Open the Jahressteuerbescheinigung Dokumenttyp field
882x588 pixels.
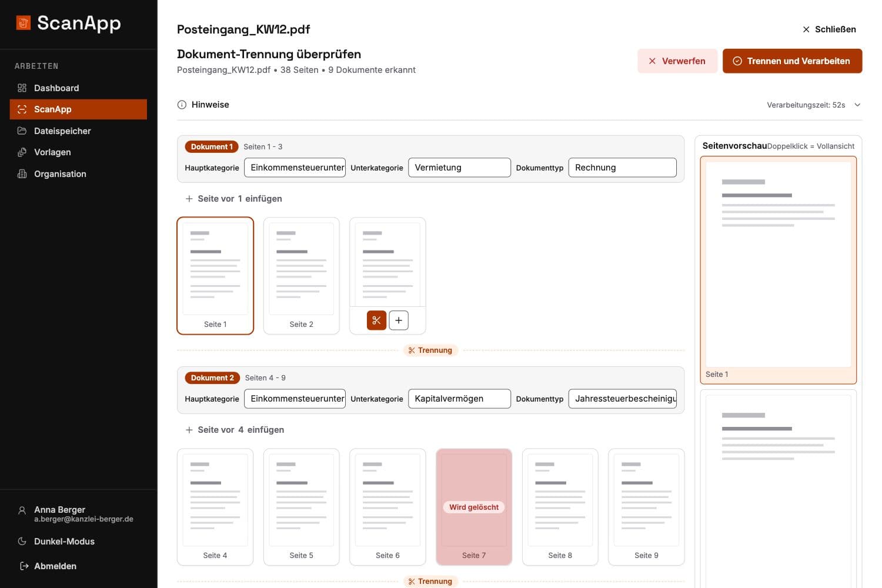click(x=622, y=399)
